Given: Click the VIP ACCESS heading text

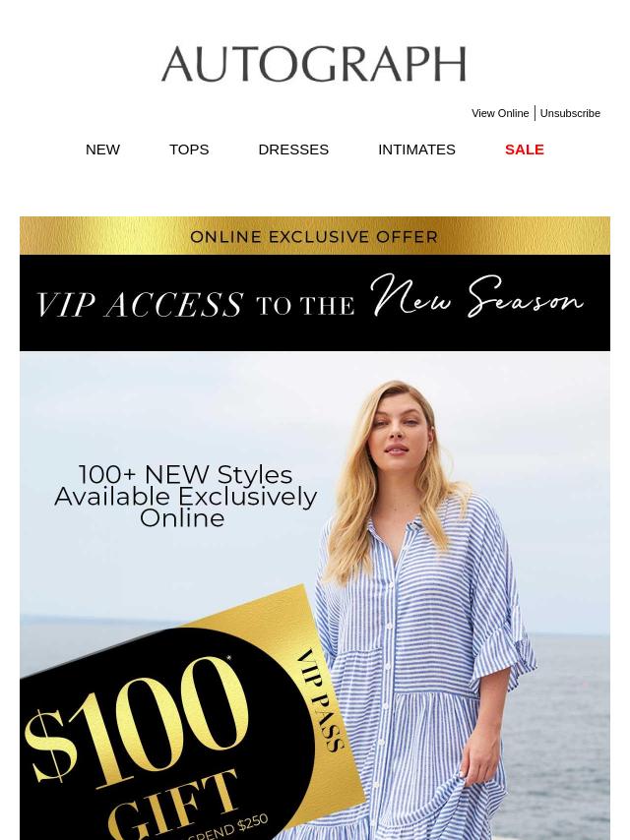Looking at the screenshot, I should (x=140, y=305).
